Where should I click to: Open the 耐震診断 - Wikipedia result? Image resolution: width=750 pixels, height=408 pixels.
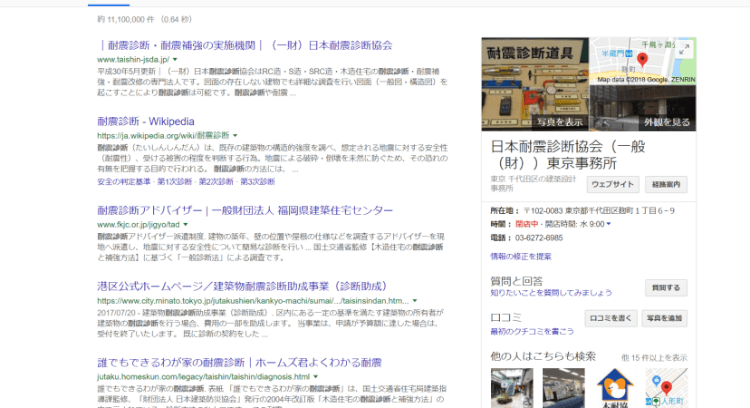point(146,121)
